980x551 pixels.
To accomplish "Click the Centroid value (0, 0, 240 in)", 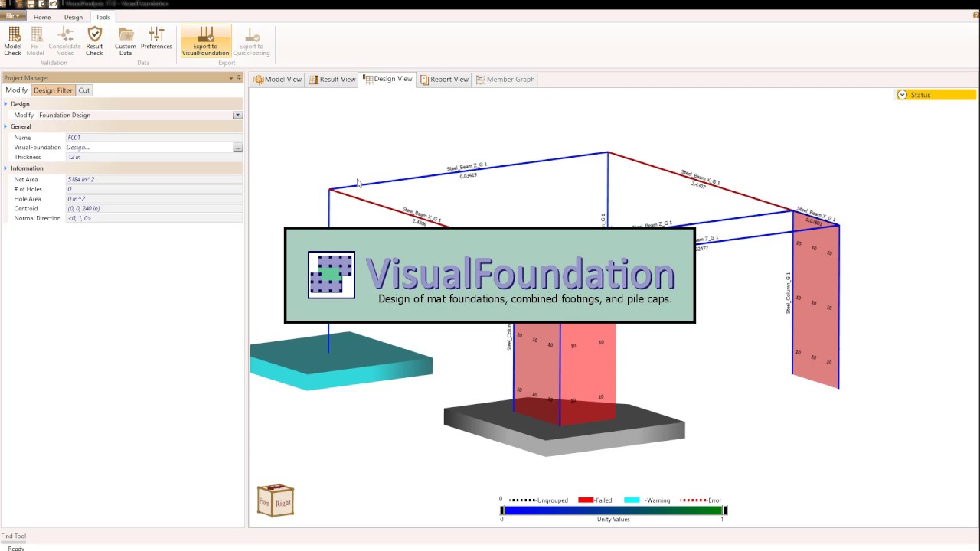I will click(153, 208).
